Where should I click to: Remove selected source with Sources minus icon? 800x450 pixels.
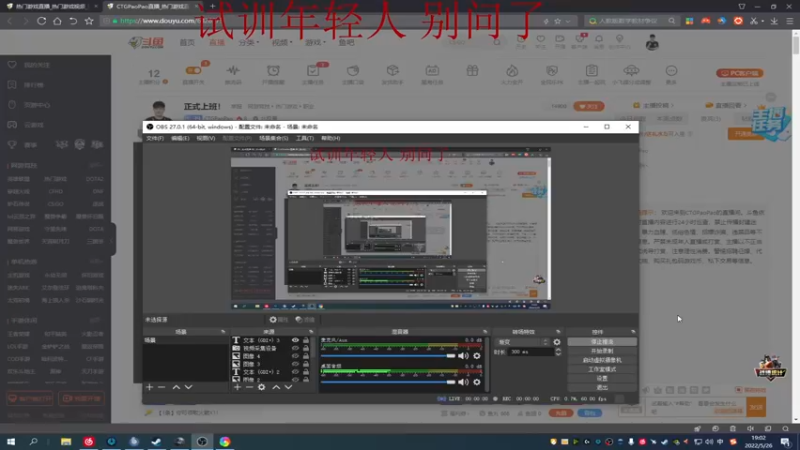[249, 387]
